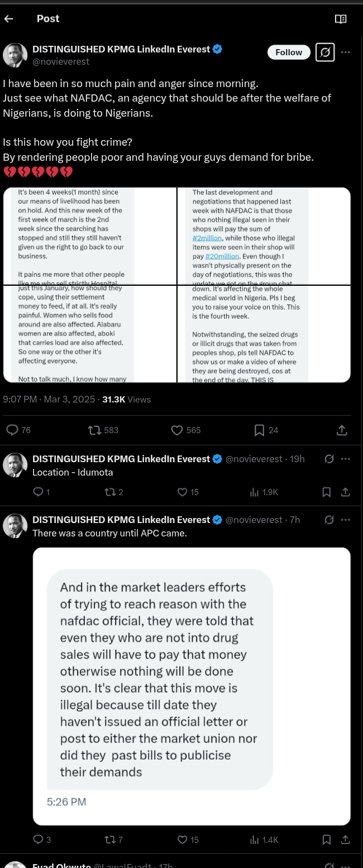This screenshot has height=868, width=363.
Task: Like the main post with 565 likes
Action: pos(177,430)
